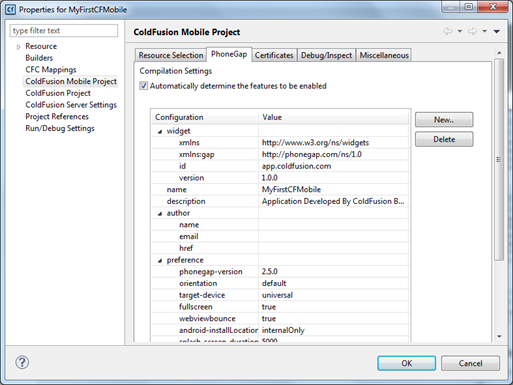Click the scrollbar down arrow
The height and width of the screenshot is (385, 513).
click(499, 336)
